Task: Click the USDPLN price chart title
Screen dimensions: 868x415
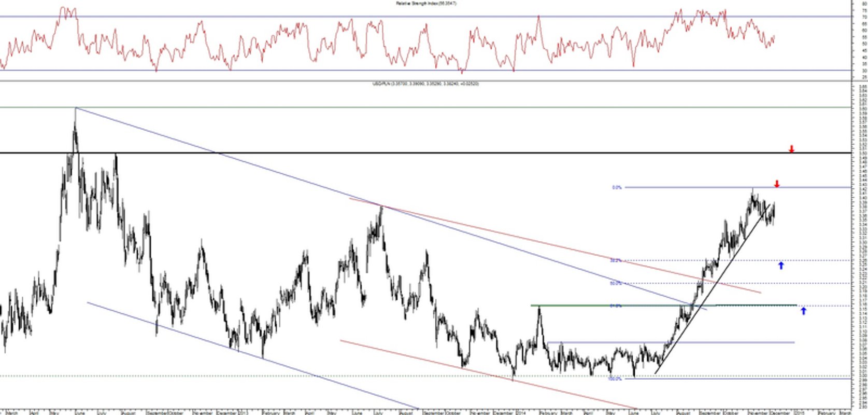Action: coord(425,83)
